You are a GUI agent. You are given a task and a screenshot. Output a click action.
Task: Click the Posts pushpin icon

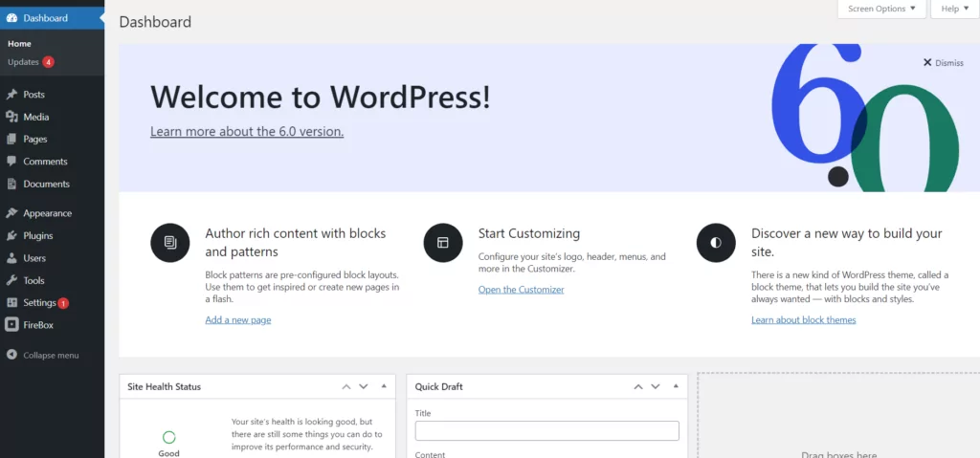[11, 95]
